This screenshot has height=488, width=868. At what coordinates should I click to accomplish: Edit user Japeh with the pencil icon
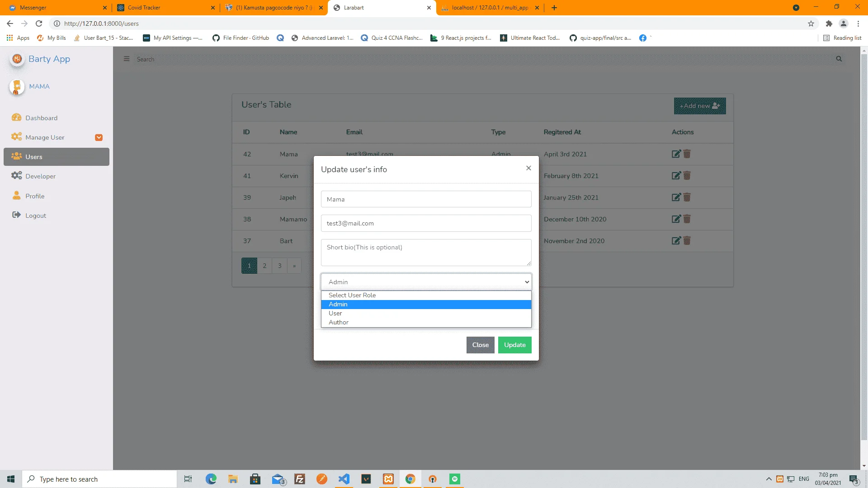click(x=676, y=197)
